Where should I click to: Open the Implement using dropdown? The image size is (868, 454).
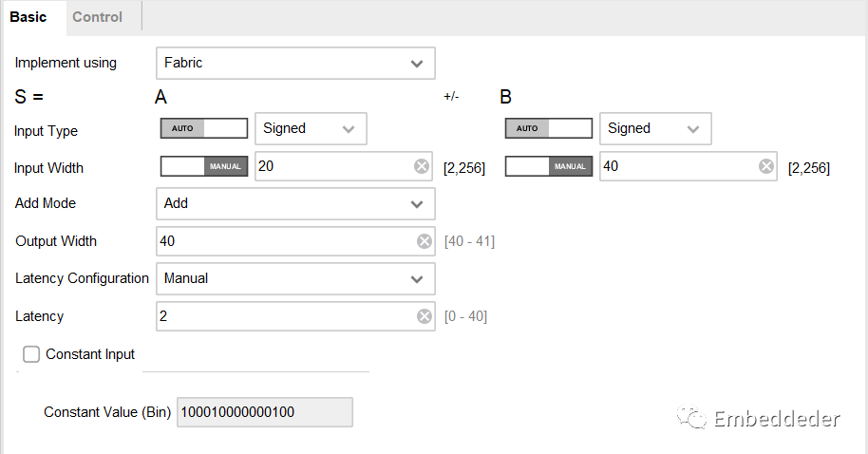point(295,63)
